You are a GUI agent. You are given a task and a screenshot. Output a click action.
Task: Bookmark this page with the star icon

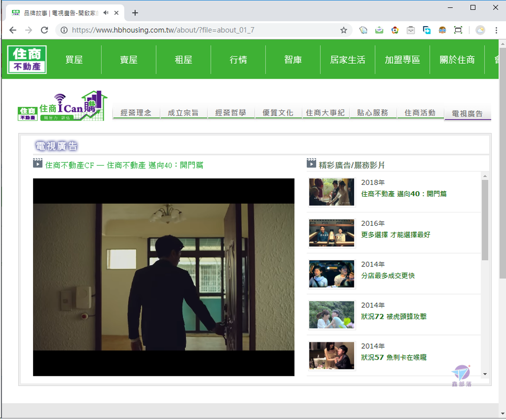coord(344,30)
